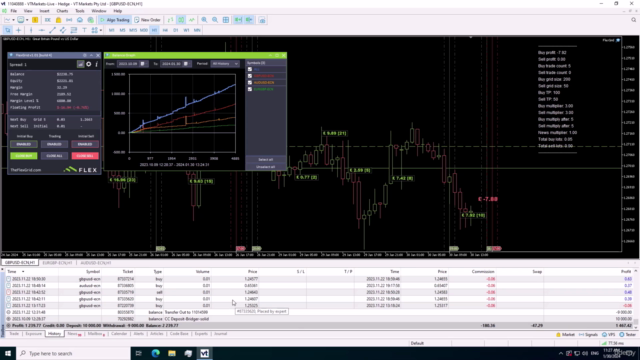Switch to the EURGBP-ECN,H1 chart tab
This screenshot has width=640, height=360.
57,263
